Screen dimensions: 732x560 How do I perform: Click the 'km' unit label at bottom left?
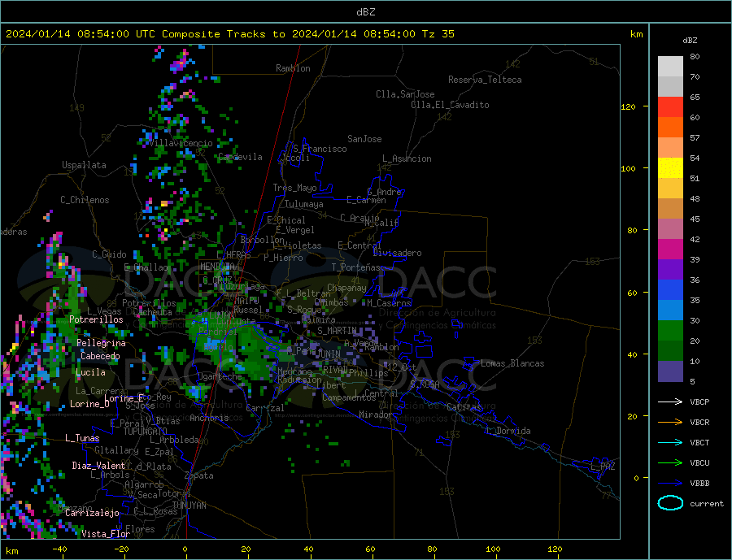(x=12, y=551)
